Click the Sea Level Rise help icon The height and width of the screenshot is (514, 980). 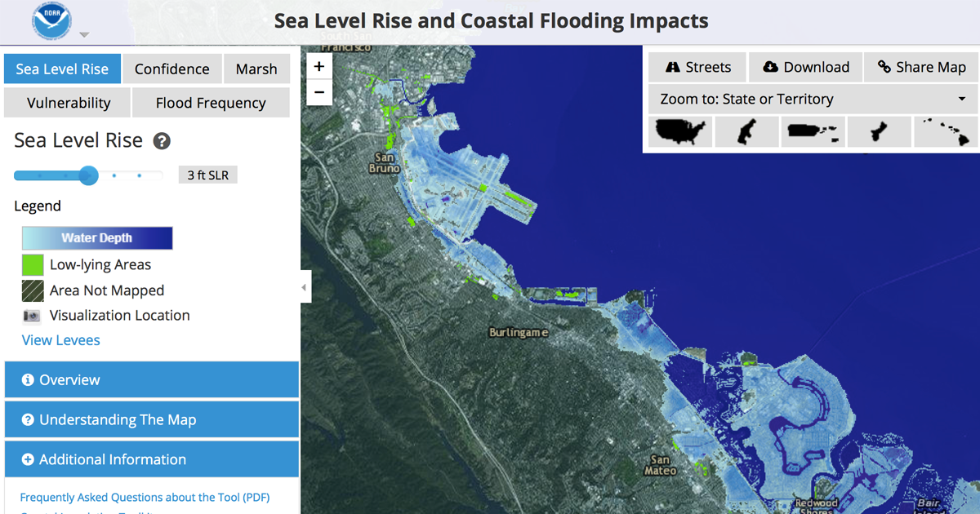click(162, 141)
